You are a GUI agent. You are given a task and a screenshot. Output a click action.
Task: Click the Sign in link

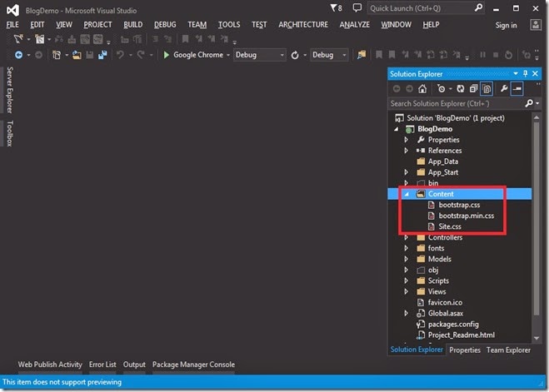pos(506,25)
